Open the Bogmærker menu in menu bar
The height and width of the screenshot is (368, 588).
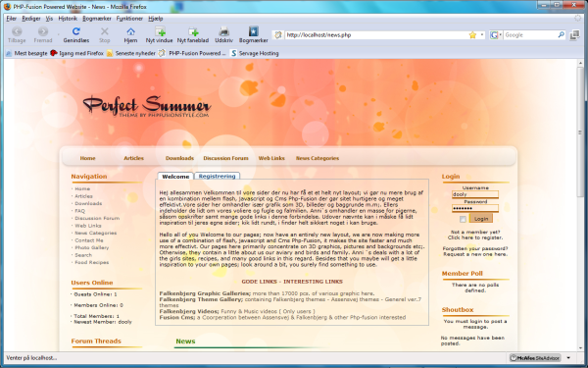click(x=97, y=19)
